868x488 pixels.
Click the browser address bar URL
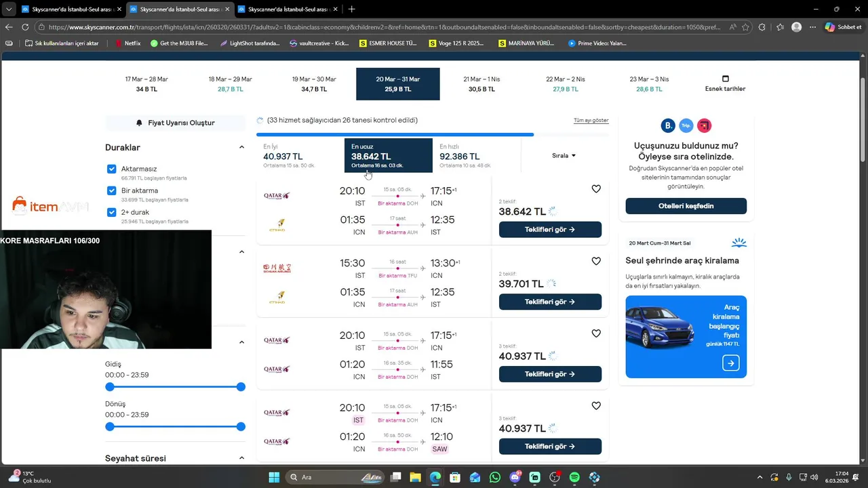coord(384,27)
